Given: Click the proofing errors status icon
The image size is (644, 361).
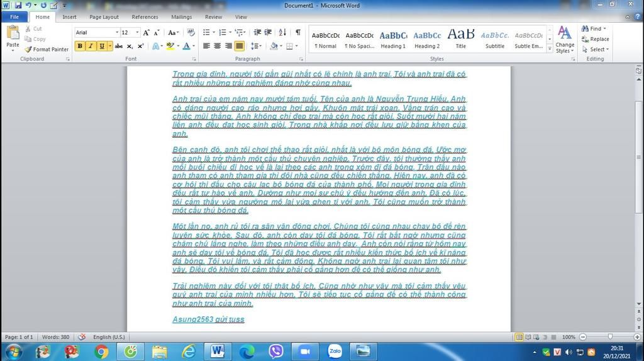Looking at the screenshot, I should [82, 336].
